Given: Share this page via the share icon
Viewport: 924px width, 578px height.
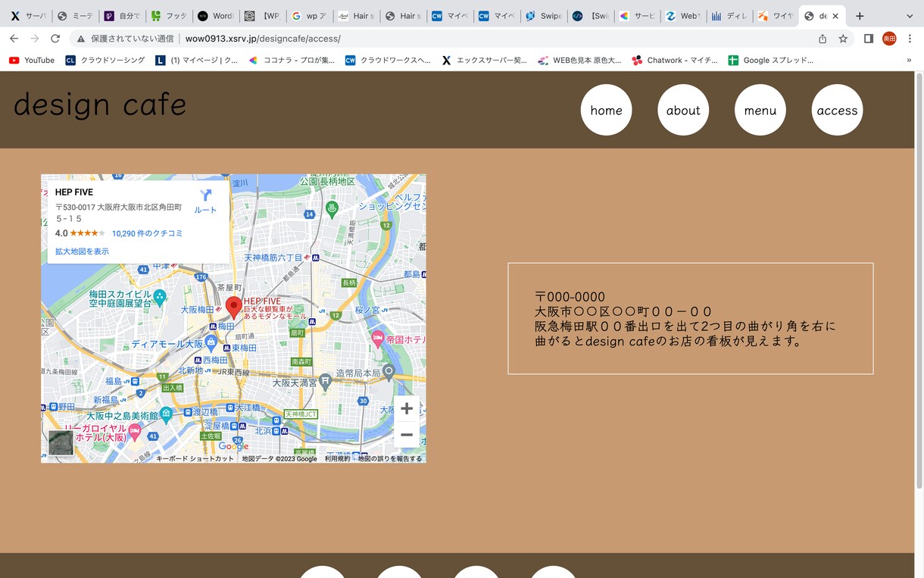Looking at the screenshot, I should [x=823, y=39].
